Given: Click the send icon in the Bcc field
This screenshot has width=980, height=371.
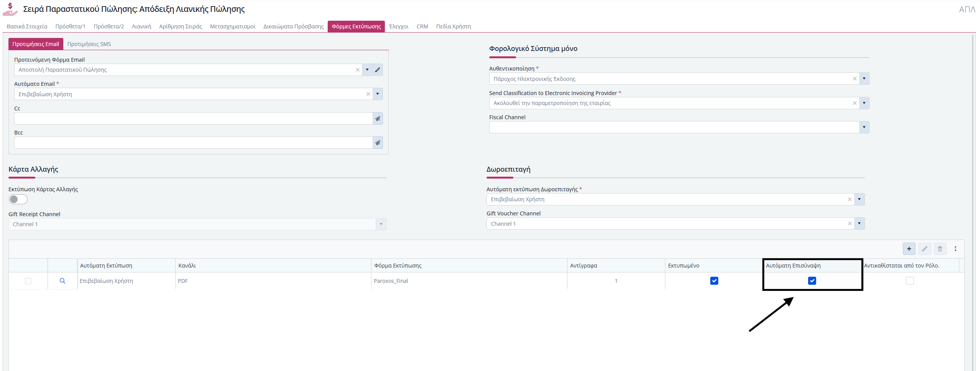Looking at the screenshot, I should [x=378, y=143].
